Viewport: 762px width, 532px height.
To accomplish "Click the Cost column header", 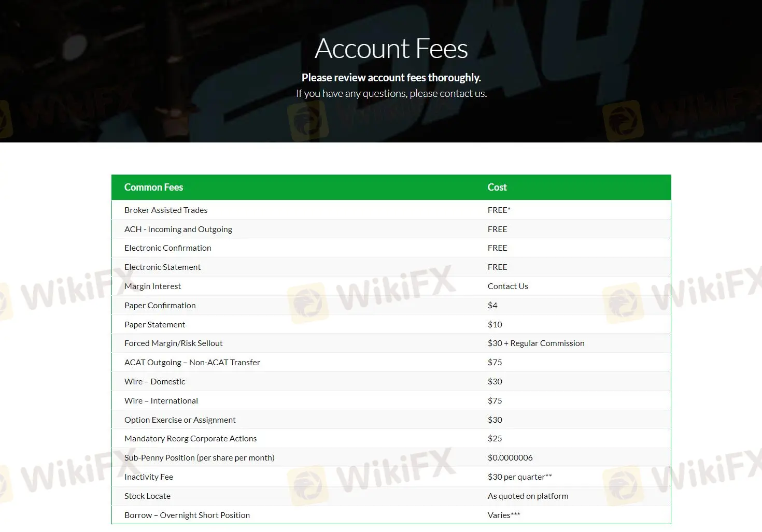I will (x=497, y=187).
